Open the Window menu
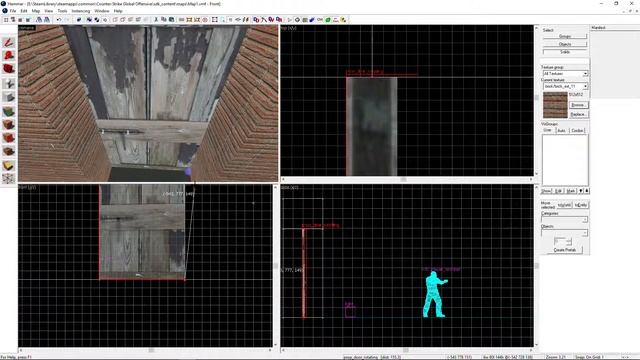This screenshot has width=640, height=360. [102, 11]
